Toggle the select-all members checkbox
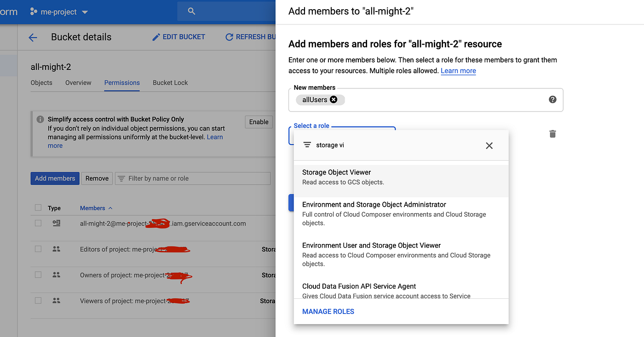The width and height of the screenshot is (644, 337). tap(38, 208)
